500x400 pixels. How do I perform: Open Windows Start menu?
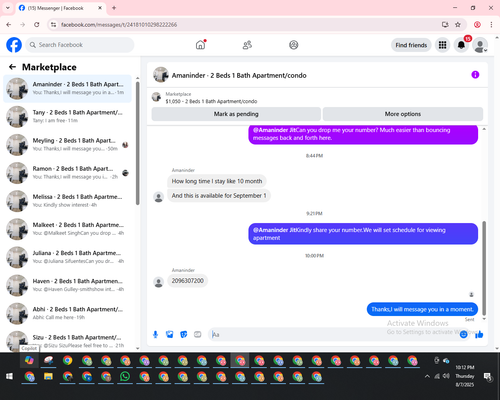tap(9, 376)
